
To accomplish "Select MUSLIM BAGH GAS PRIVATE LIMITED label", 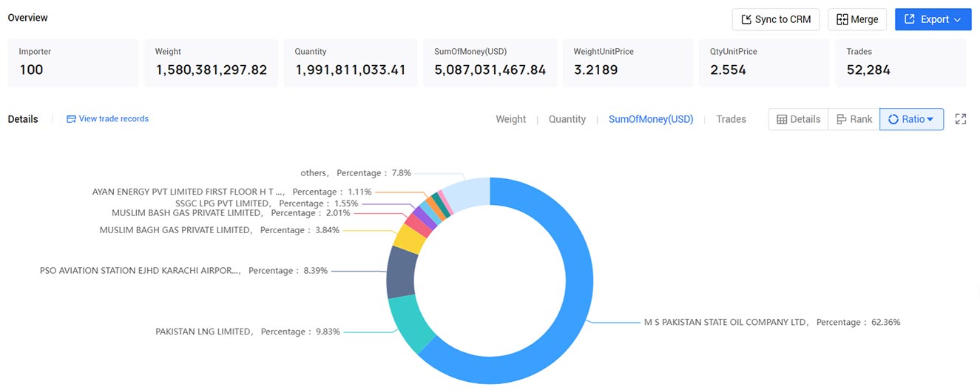I will click(220, 230).
